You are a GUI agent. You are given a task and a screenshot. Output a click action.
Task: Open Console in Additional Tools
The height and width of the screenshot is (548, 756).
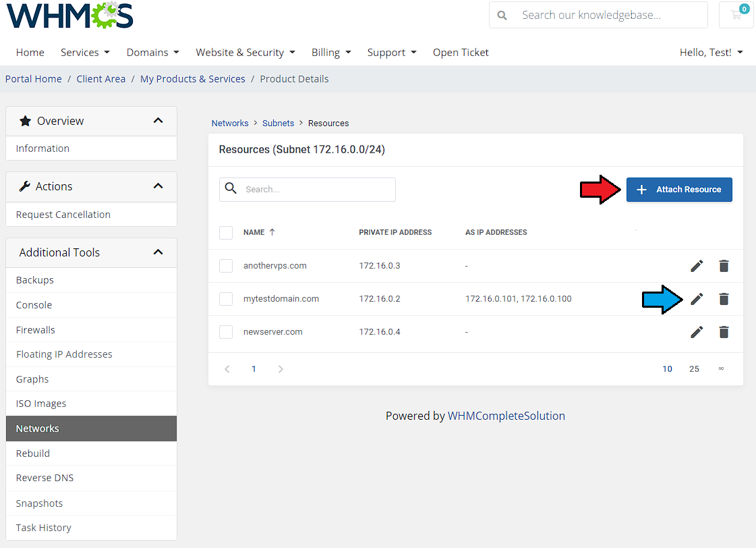pyautogui.click(x=91, y=305)
